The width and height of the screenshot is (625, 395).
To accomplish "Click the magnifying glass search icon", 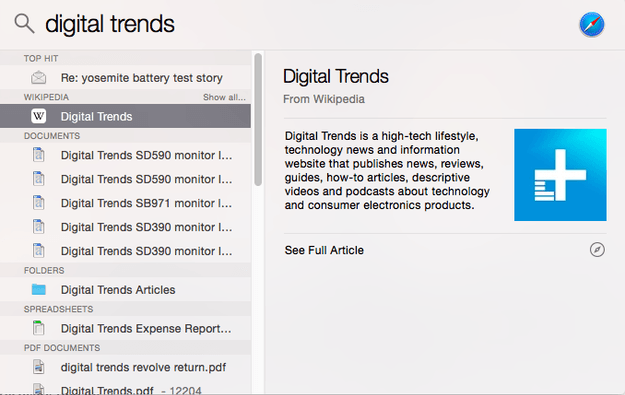I will (24, 24).
